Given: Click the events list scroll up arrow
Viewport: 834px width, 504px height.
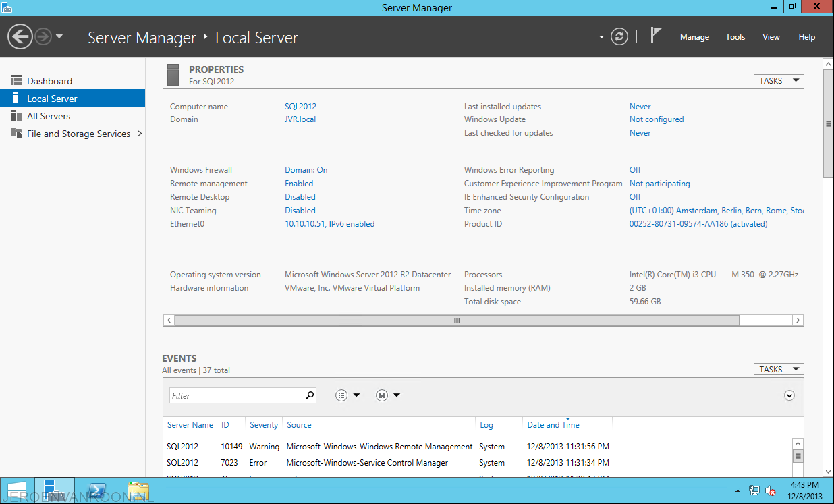Looking at the screenshot, I should click(798, 443).
